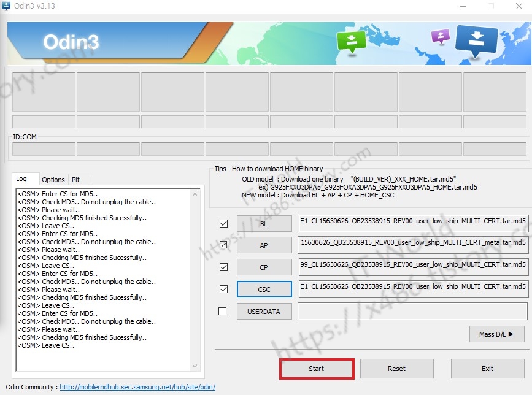Start the firmware flashing

(x=317, y=369)
